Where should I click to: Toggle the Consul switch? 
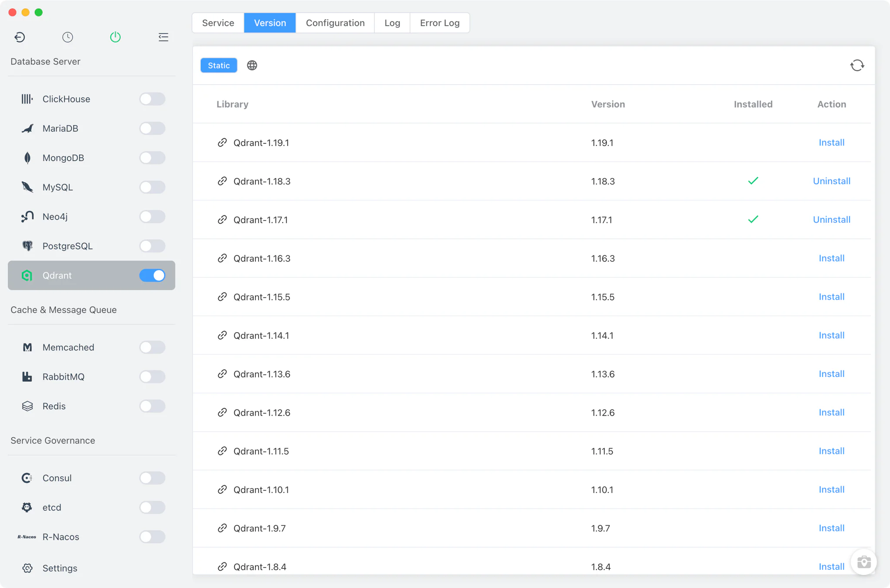(x=152, y=478)
